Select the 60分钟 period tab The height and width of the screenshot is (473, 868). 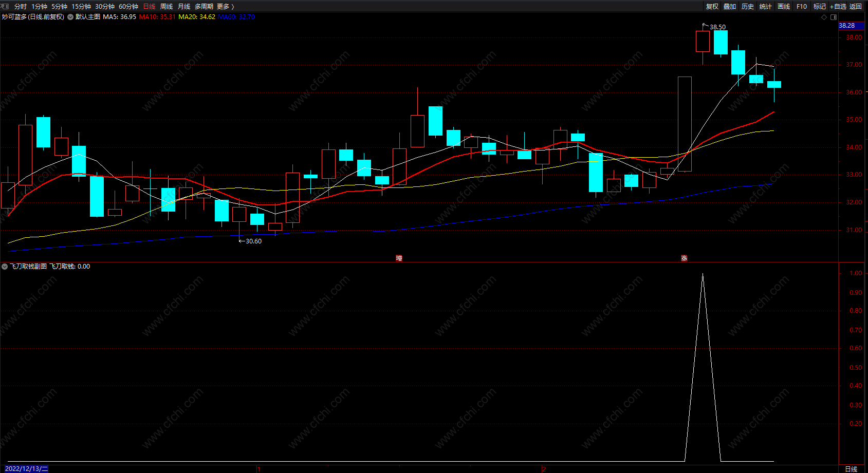point(128,6)
